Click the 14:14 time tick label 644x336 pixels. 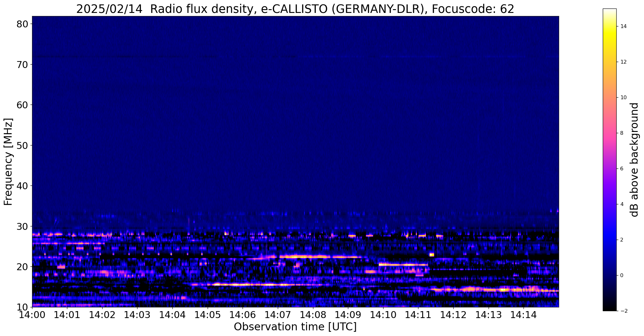pos(524,315)
